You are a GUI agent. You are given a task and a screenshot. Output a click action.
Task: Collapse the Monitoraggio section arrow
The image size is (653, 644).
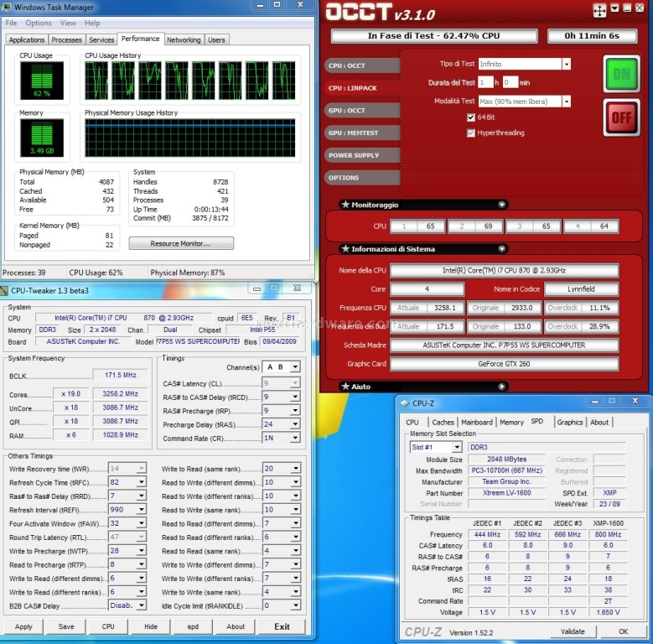[x=502, y=205]
